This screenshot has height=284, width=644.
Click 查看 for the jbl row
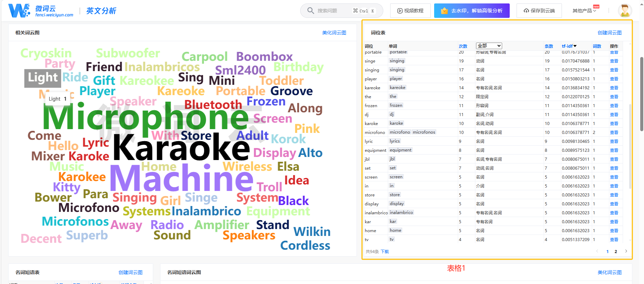point(614,159)
